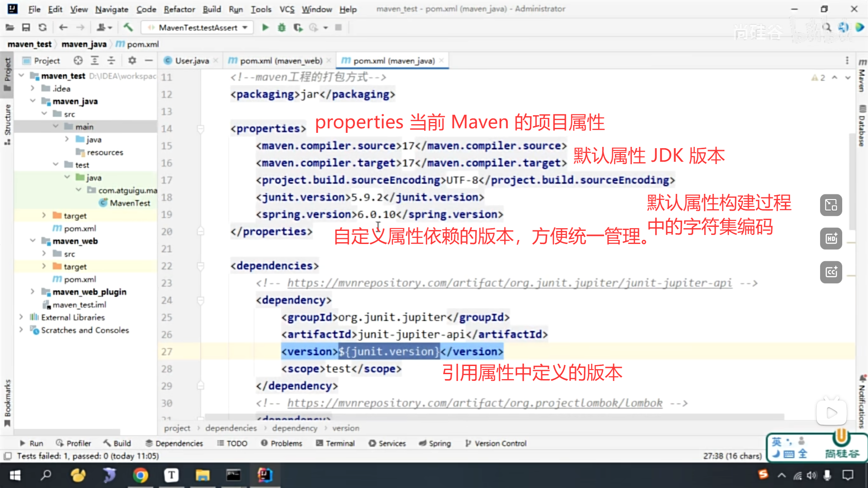Click Collapse All icon in Project panel

point(111,61)
